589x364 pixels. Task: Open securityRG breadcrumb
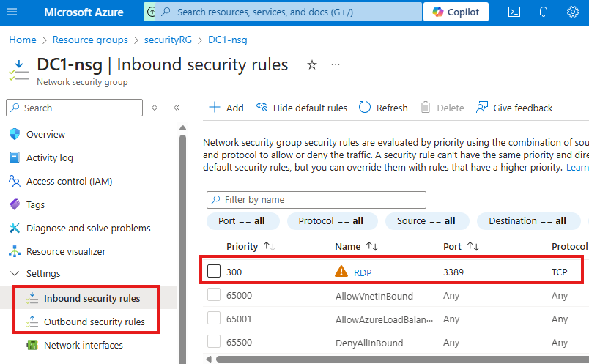(x=168, y=40)
